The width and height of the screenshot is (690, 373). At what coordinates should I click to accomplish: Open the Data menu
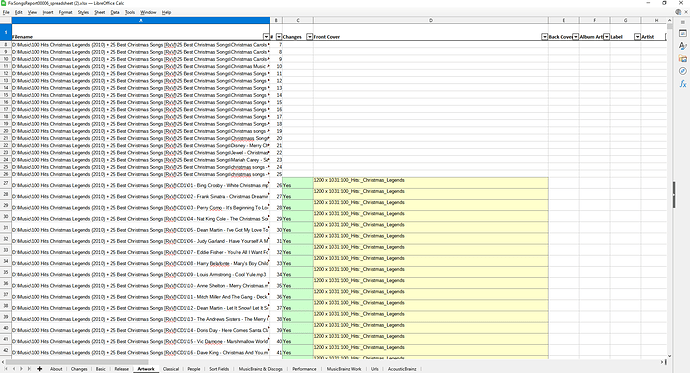[x=115, y=12]
